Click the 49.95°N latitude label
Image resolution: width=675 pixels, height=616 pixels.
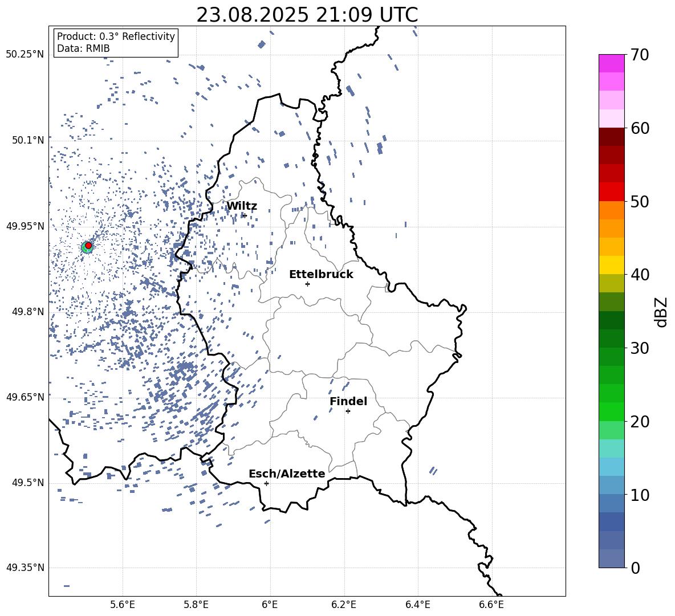point(25,226)
